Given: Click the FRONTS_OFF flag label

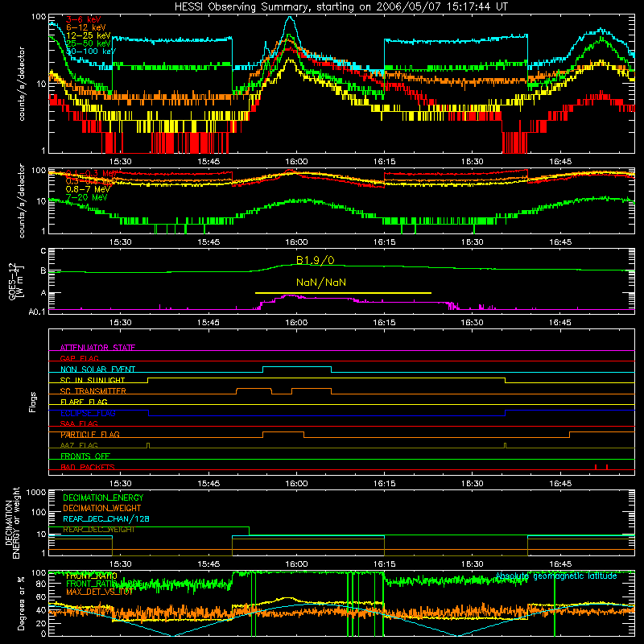Looking at the screenshot, I should pyautogui.click(x=85, y=456).
